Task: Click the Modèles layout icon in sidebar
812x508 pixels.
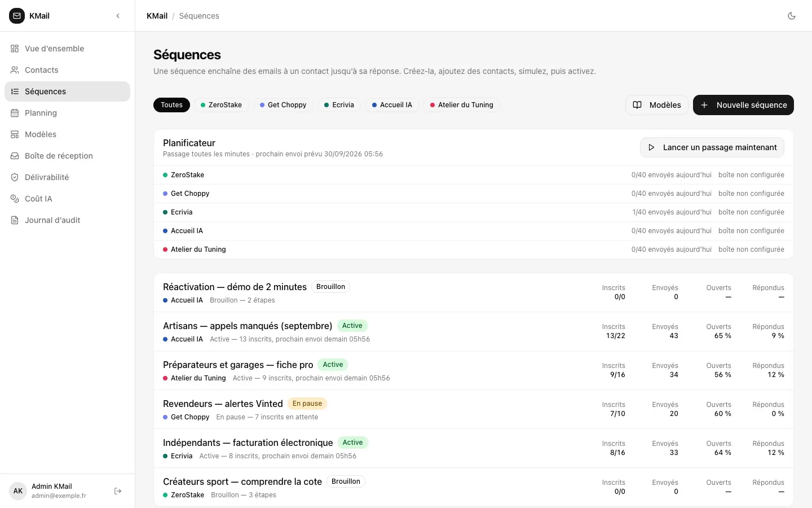Action: [15, 134]
